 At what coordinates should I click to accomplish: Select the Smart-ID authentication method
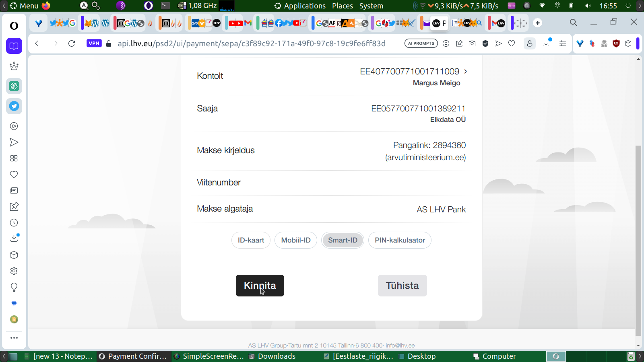point(343,240)
